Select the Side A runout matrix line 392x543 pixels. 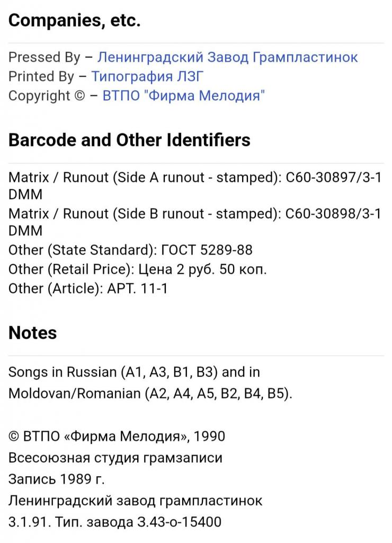pyautogui.click(x=195, y=178)
